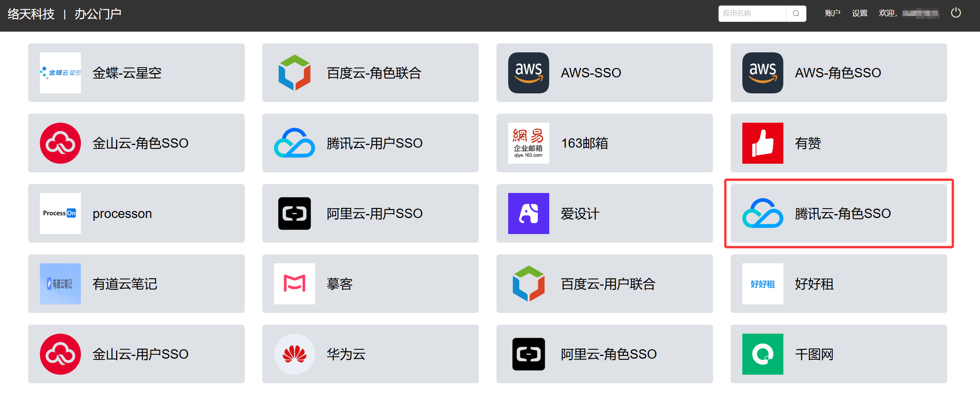Click the 应用名称 search input field
Image resolution: width=980 pixels, height=395 pixels.
pyautogui.click(x=751, y=14)
